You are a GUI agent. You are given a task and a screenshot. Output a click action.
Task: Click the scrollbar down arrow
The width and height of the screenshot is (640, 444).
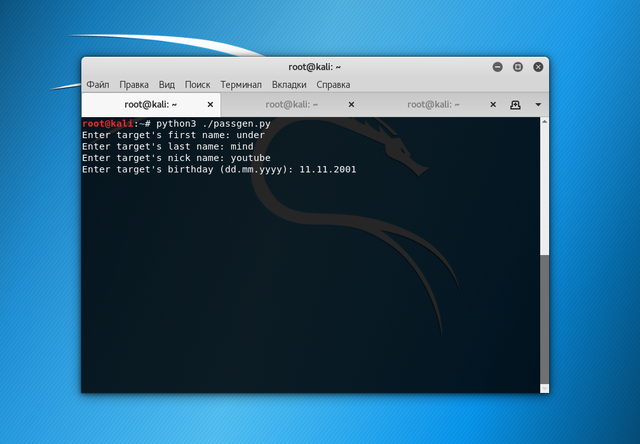pyautogui.click(x=544, y=388)
